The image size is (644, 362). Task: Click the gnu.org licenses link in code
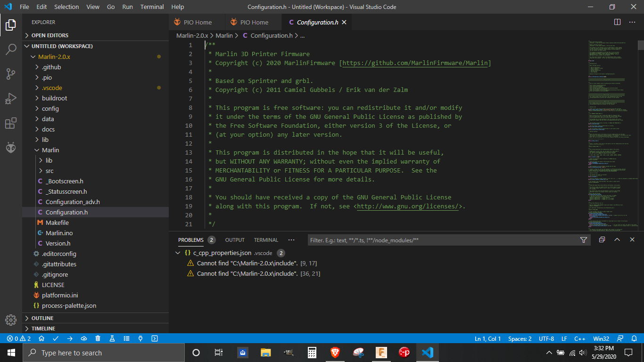[x=408, y=206]
